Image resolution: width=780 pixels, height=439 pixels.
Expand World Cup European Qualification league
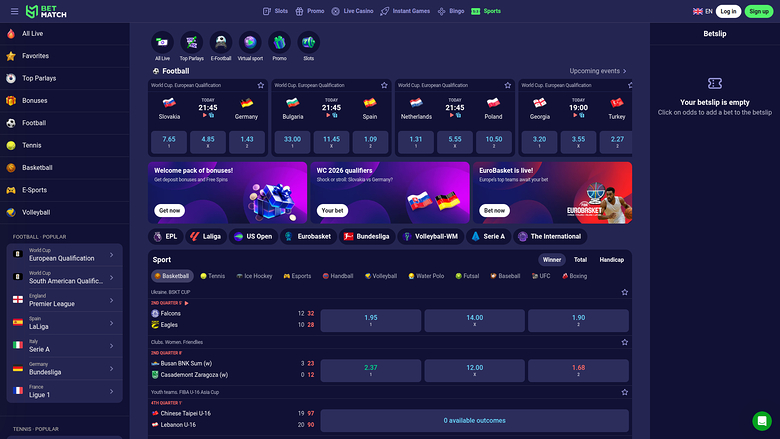point(65,255)
